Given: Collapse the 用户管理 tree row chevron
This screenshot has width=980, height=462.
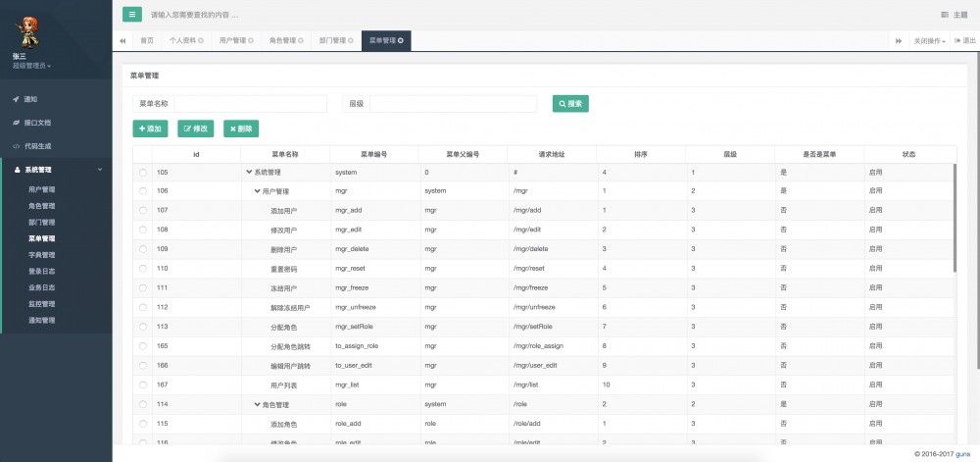Looking at the screenshot, I should point(258,190).
